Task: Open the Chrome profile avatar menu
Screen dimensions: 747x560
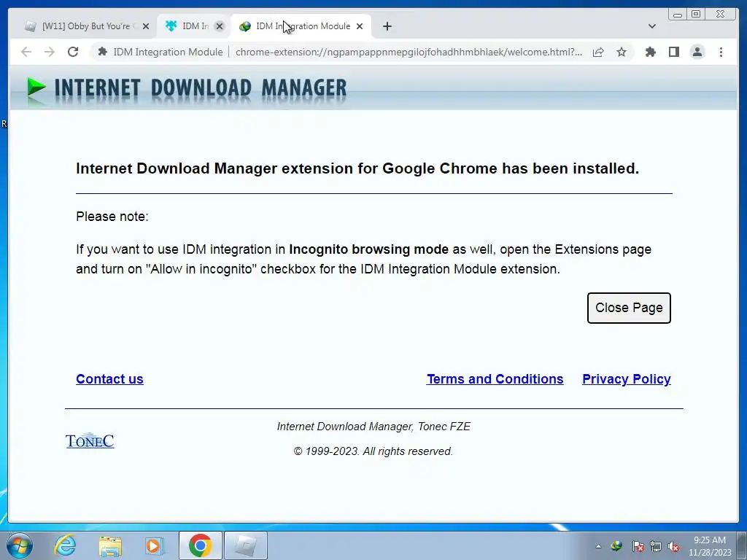Action: [697, 52]
